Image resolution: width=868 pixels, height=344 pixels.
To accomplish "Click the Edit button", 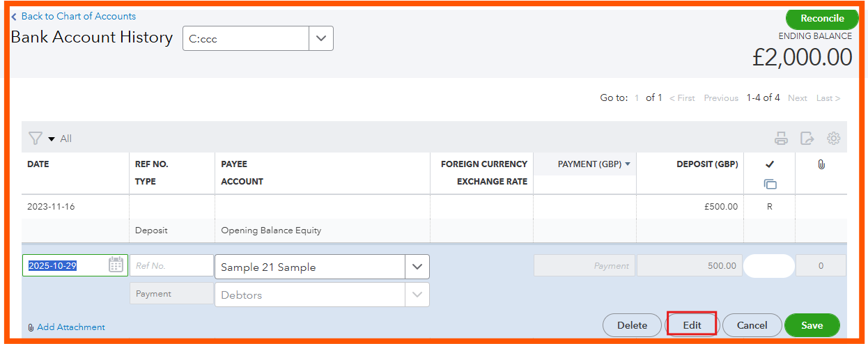I will click(x=692, y=325).
